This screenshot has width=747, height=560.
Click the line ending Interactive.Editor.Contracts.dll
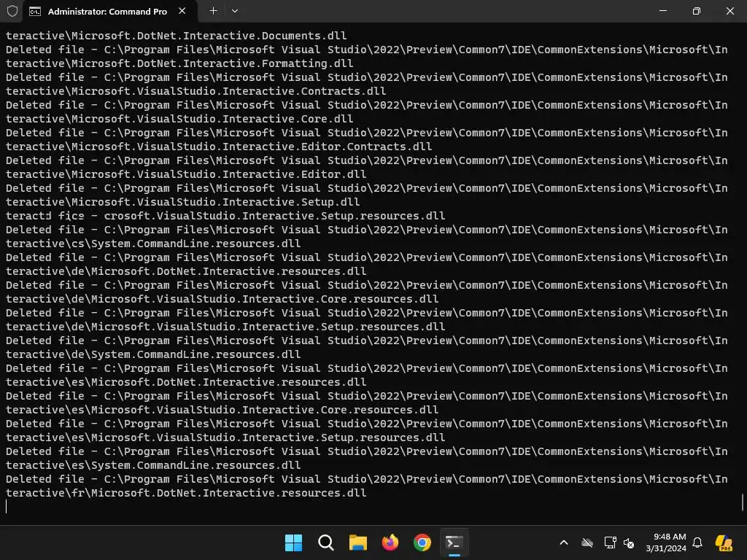coord(219,147)
